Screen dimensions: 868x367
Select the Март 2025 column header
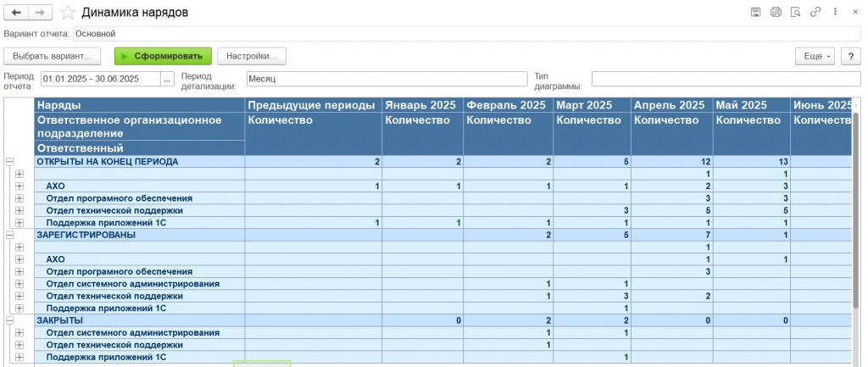592,105
